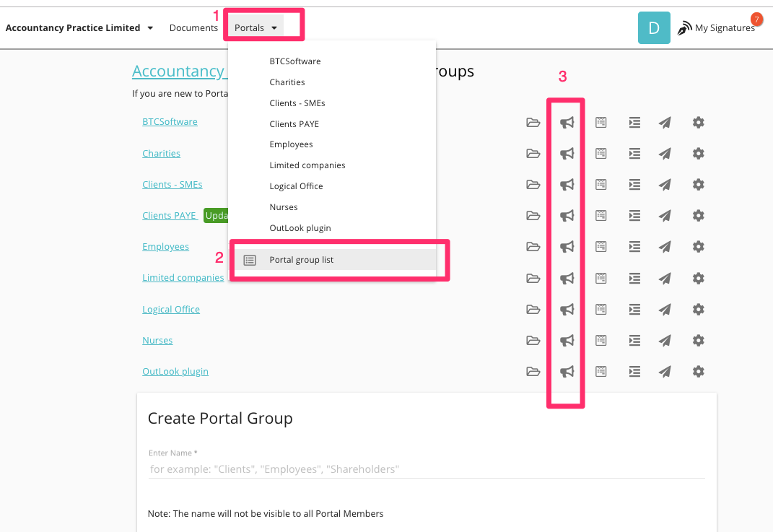Open the folder icon for Charities
Viewport: 773px width, 532px height.
click(x=533, y=154)
